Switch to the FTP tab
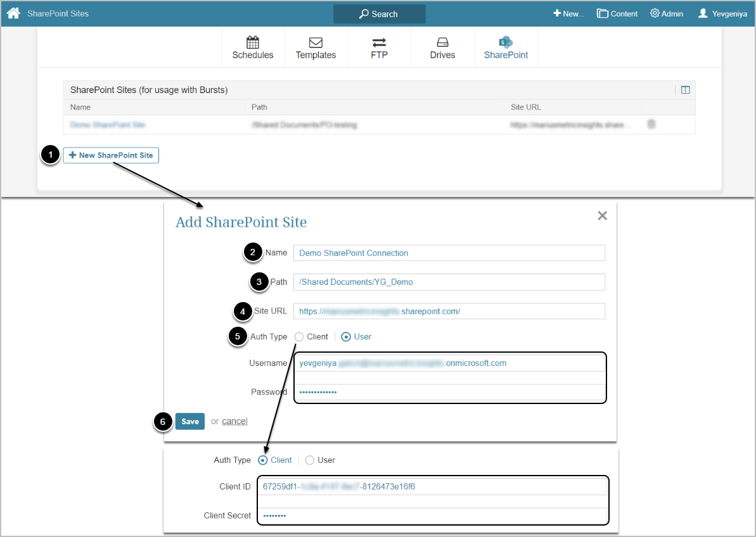Screen dimensions: 756x537 click(379, 47)
